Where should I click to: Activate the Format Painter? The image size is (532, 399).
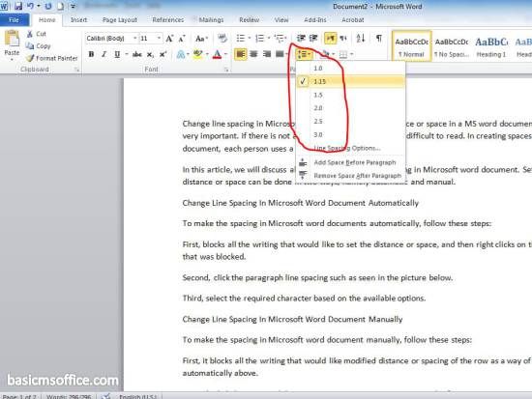click(52, 58)
